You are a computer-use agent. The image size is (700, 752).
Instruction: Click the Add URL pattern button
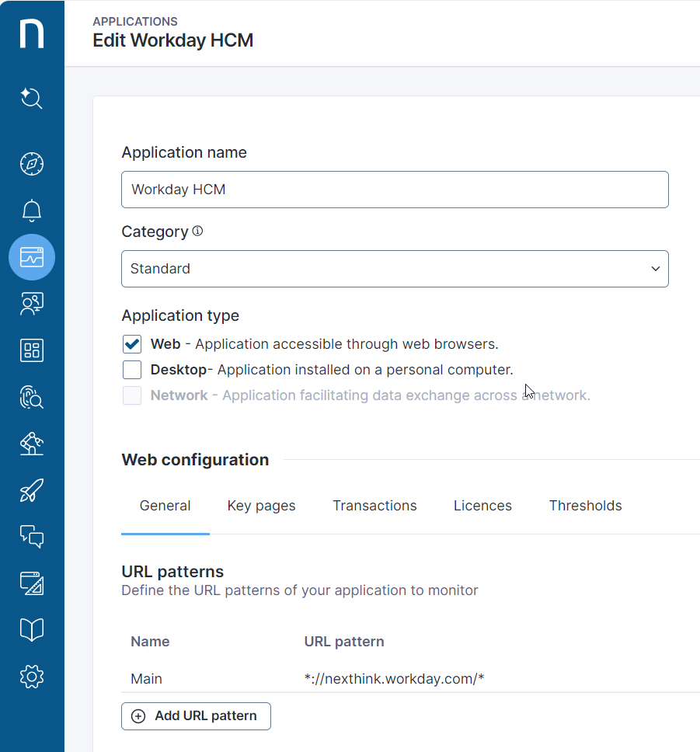click(196, 716)
